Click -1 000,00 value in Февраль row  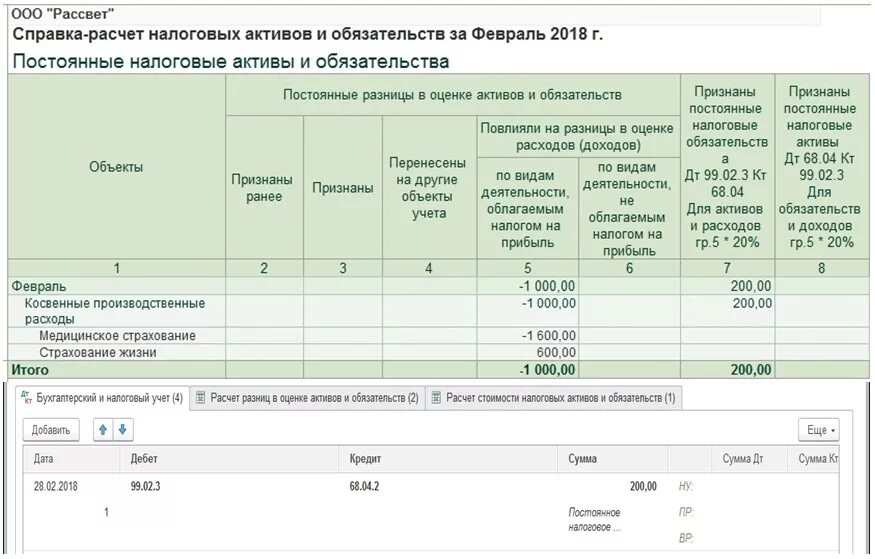(x=547, y=286)
